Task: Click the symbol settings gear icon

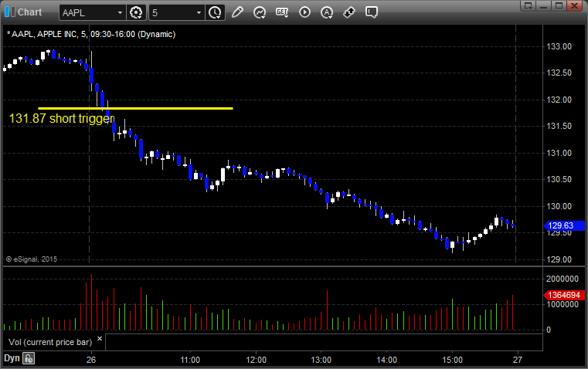Action: coord(137,12)
